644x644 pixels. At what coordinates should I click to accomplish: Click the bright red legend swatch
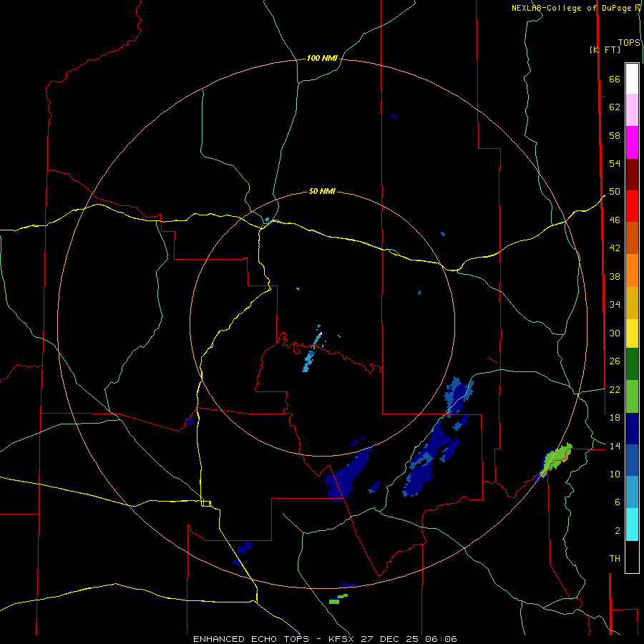tap(632, 206)
